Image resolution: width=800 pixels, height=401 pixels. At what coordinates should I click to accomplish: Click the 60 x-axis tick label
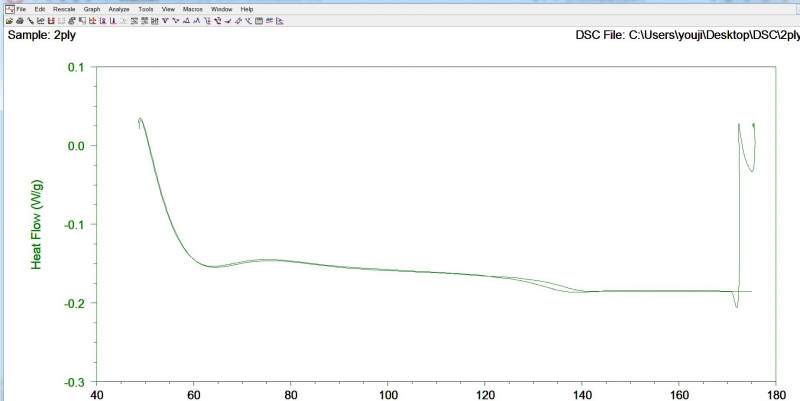pyautogui.click(x=193, y=395)
